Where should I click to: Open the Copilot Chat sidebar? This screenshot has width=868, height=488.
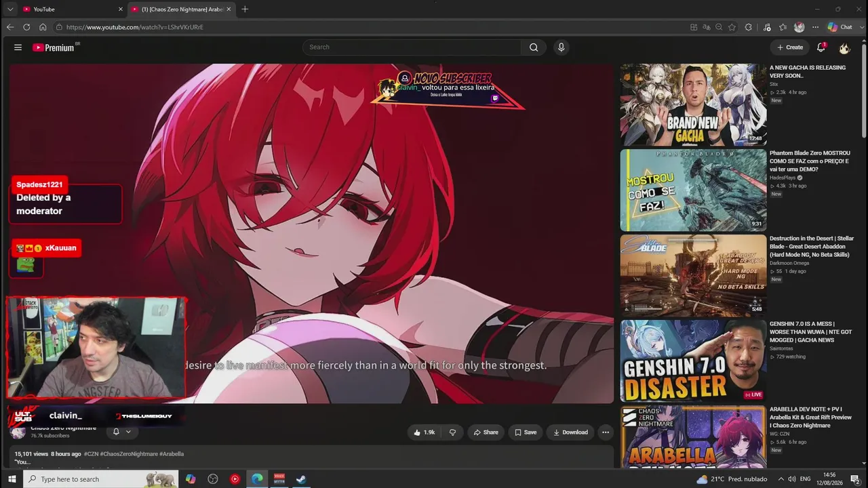click(x=840, y=27)
